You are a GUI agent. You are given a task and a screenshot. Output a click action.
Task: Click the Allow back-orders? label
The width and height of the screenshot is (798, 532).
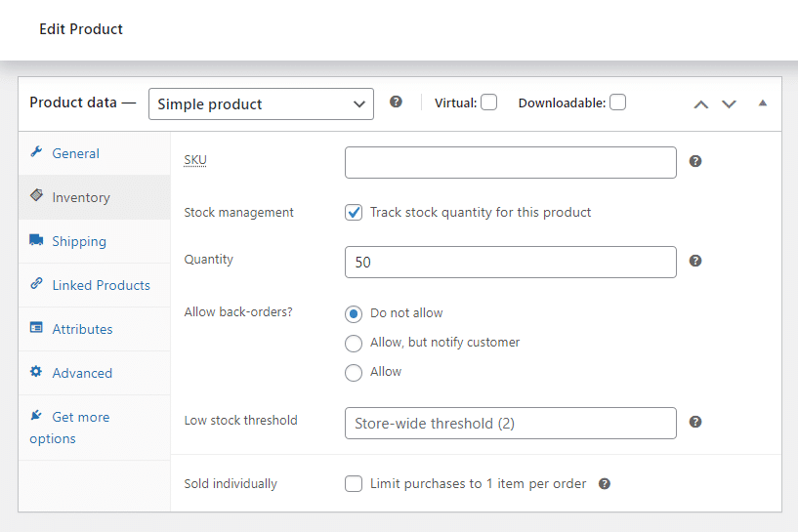click(x=238, y=311)
